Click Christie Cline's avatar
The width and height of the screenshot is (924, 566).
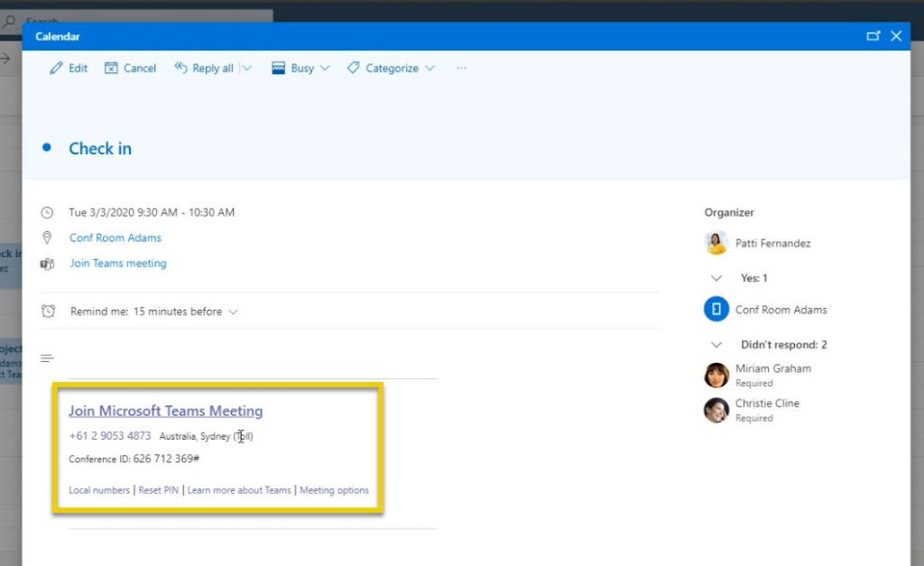coord(716,411)
